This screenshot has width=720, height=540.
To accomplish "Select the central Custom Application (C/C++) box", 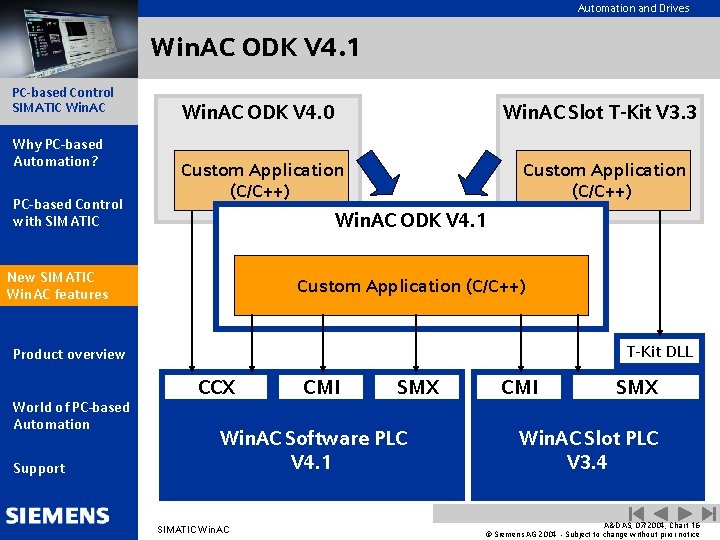I will [x=411, y=286].
